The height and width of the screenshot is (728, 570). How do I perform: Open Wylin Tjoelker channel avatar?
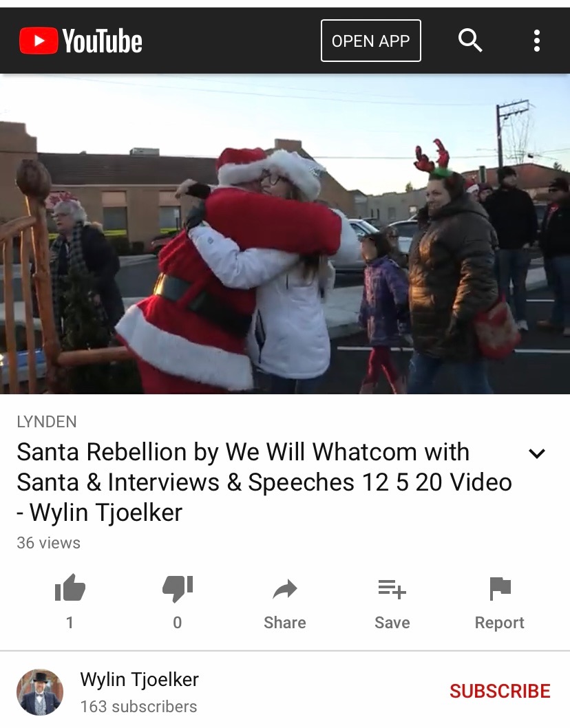[40, 692]
